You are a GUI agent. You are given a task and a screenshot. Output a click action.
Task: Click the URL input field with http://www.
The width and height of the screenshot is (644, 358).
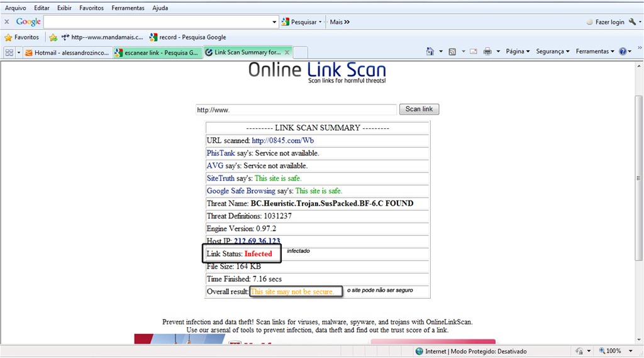pos(296,109)
